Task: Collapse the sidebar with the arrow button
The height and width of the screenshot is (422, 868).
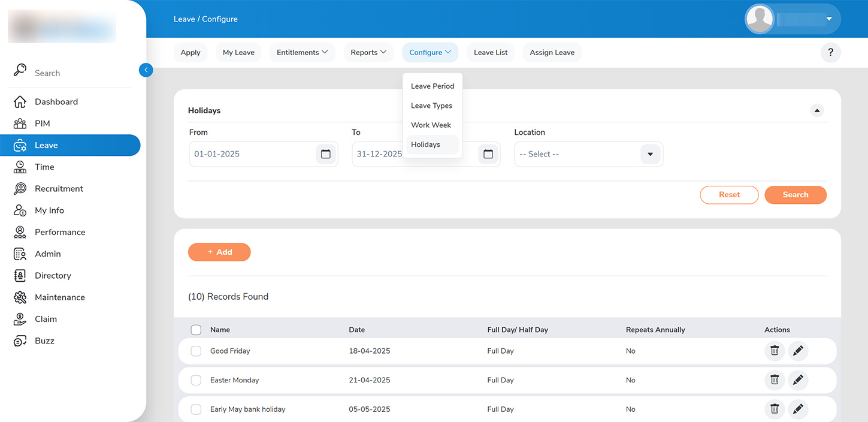Action: (146, 70)
